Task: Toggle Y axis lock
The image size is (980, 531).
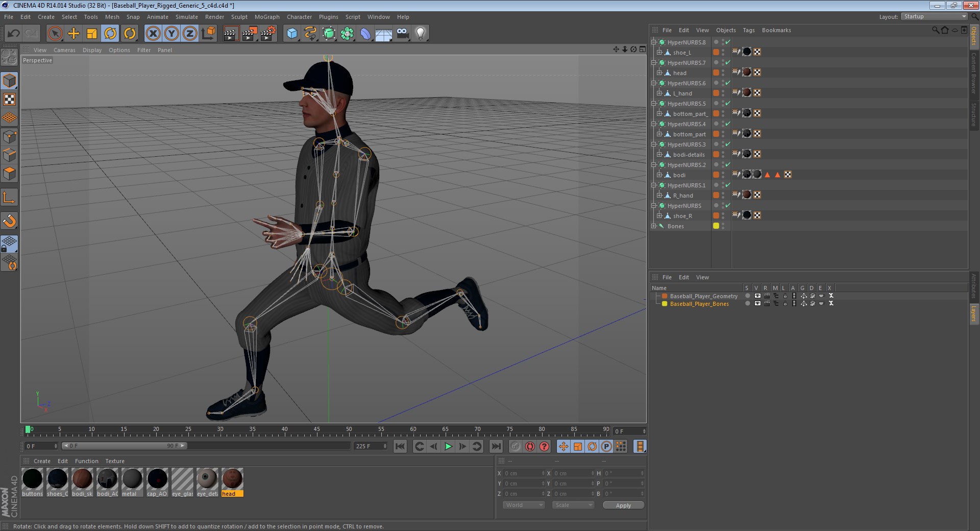Action: (x=171, y=34)
